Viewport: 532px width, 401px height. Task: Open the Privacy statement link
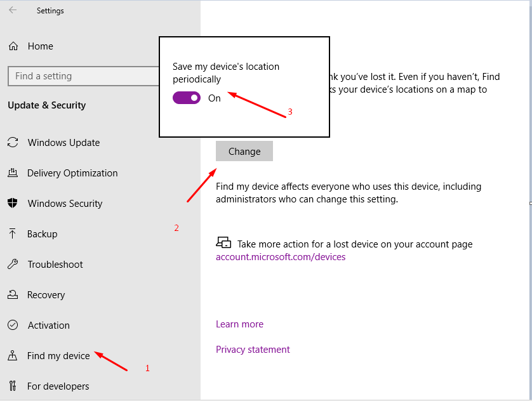coord(253,350)
